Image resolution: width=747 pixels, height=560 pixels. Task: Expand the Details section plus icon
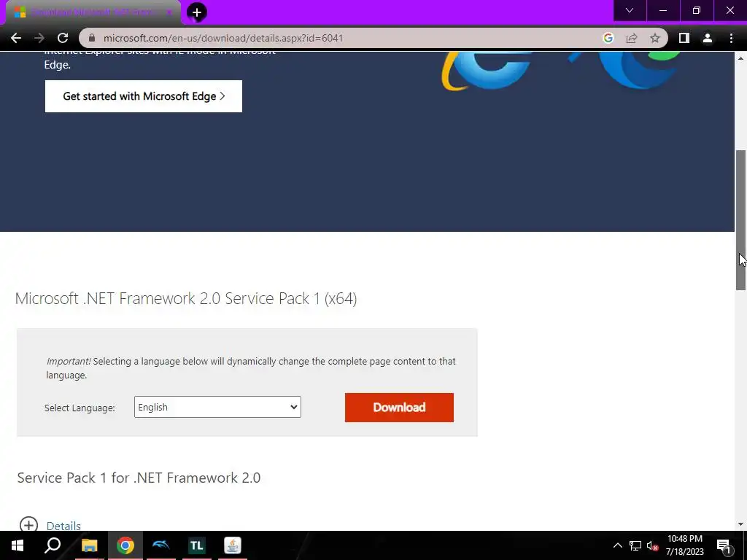(x=28, y=525)
